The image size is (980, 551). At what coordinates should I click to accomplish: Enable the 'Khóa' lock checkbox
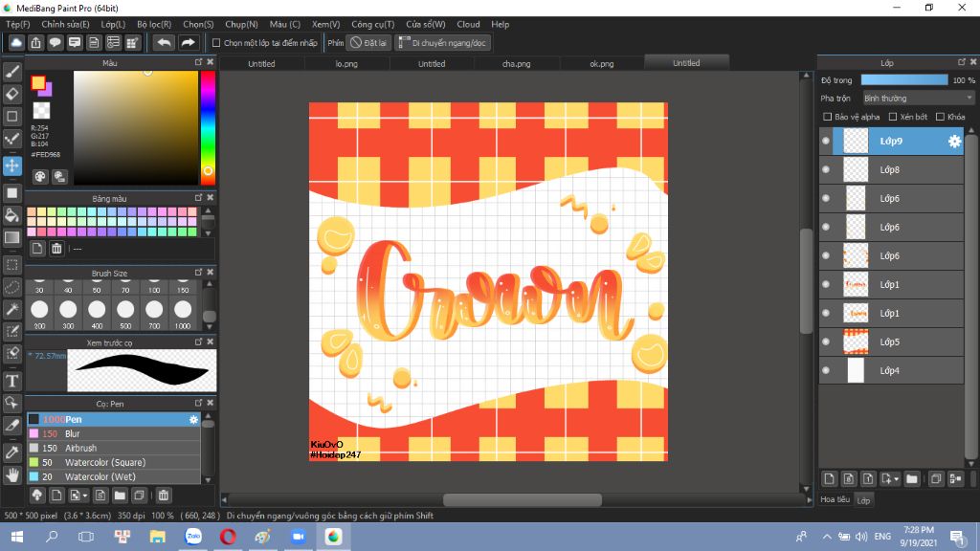point(940,117)
